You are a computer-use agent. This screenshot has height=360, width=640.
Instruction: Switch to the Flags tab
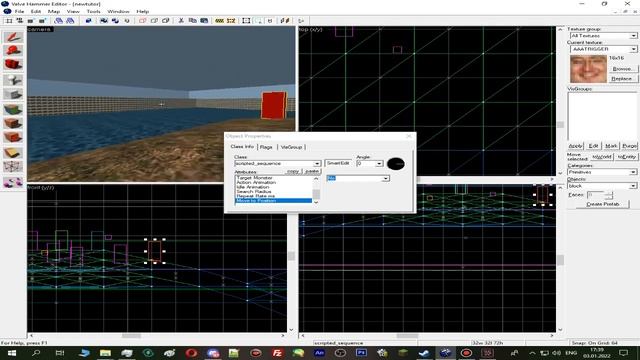point(266,147)
